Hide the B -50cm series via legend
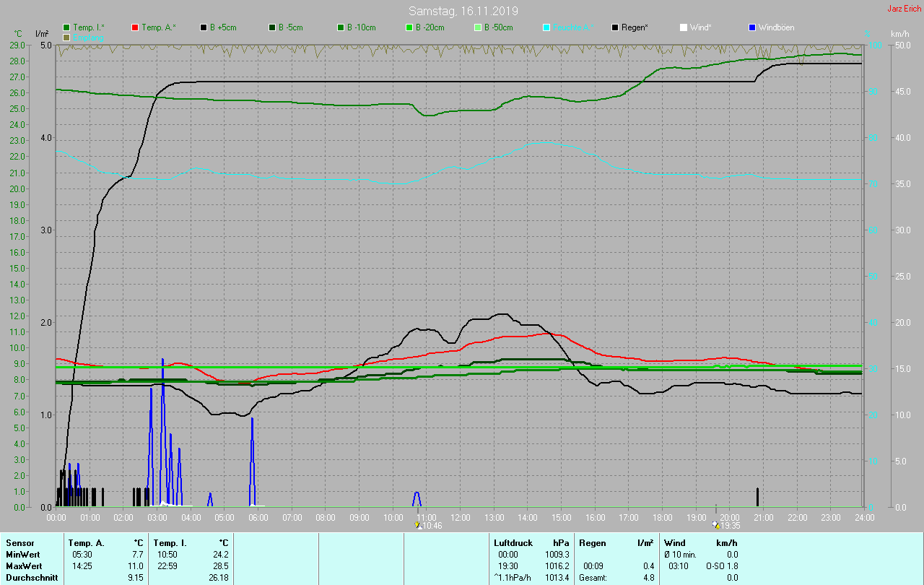Screen dimensions: 924x585 click(x=498, y=27)
